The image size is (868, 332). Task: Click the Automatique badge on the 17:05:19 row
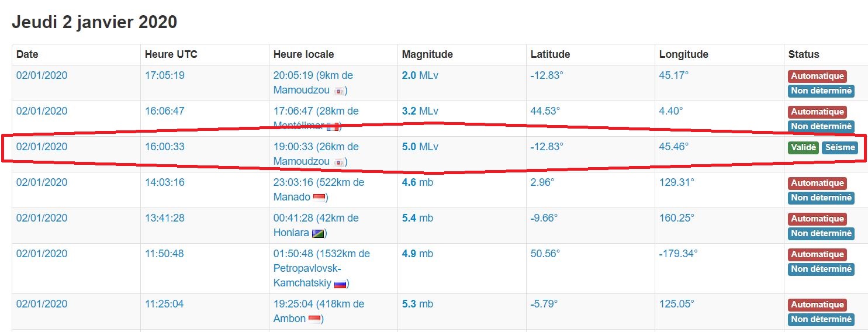point(817,76)
